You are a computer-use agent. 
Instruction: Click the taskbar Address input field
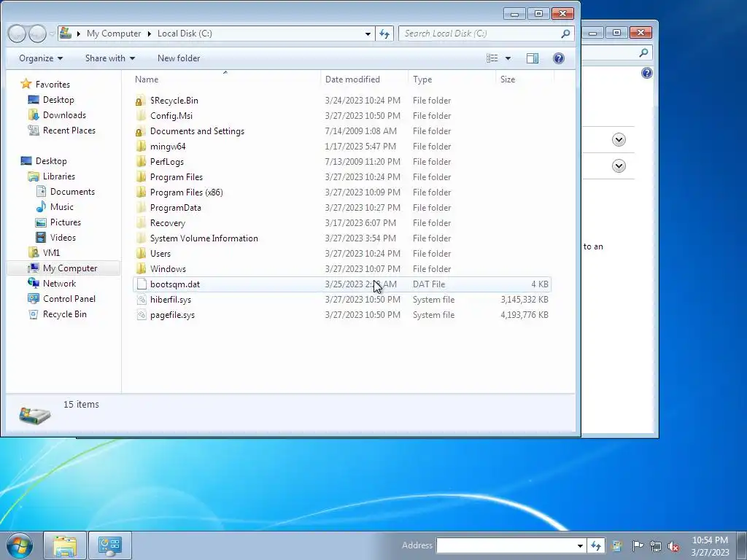click(x=506, y=545)
